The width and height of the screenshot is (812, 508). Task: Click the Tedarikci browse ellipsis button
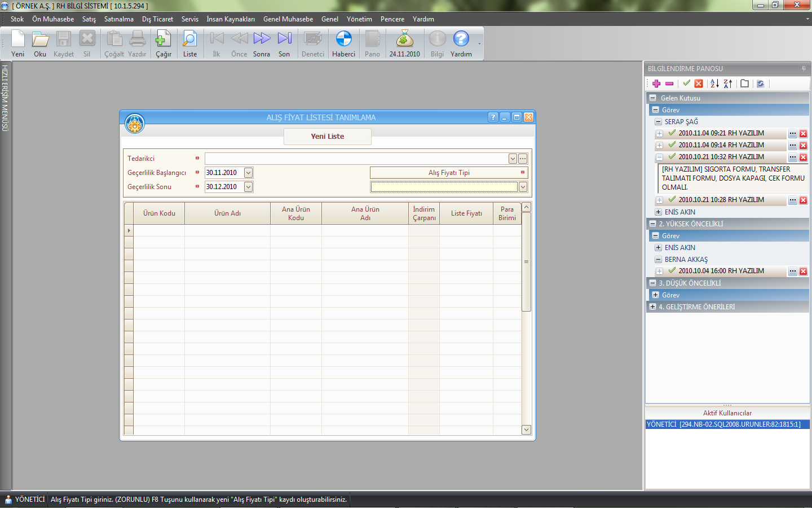click(523, 159)
